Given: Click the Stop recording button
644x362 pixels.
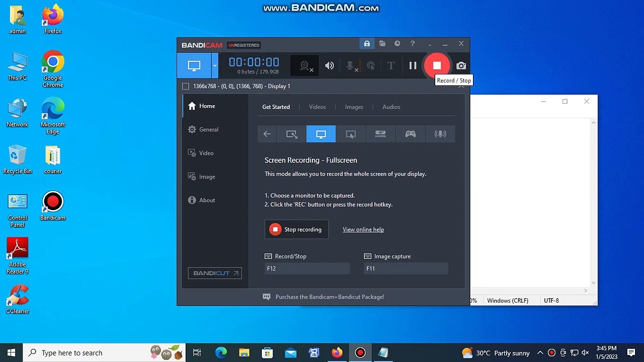Looking at the screenshot, I should pos(296,229).
